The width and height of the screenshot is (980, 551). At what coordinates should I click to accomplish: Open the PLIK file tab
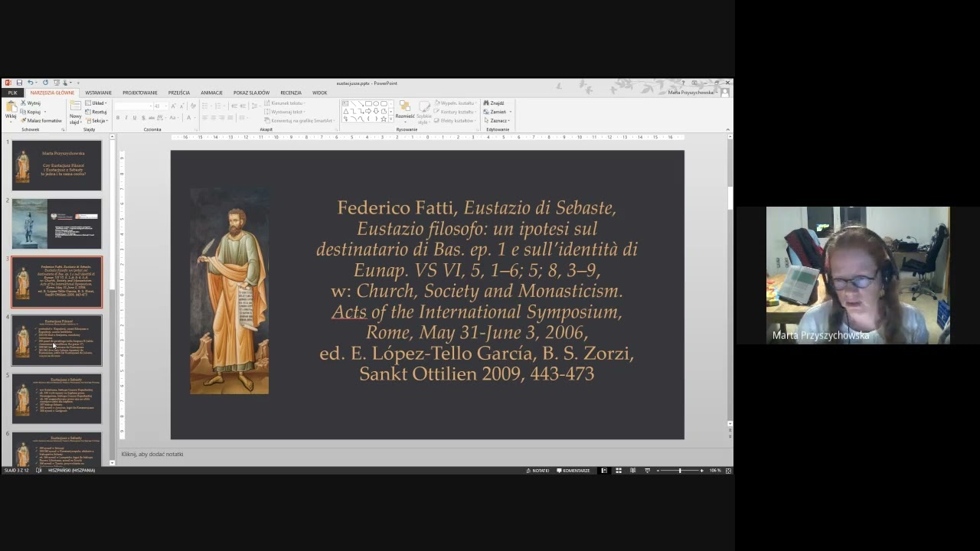12,93
